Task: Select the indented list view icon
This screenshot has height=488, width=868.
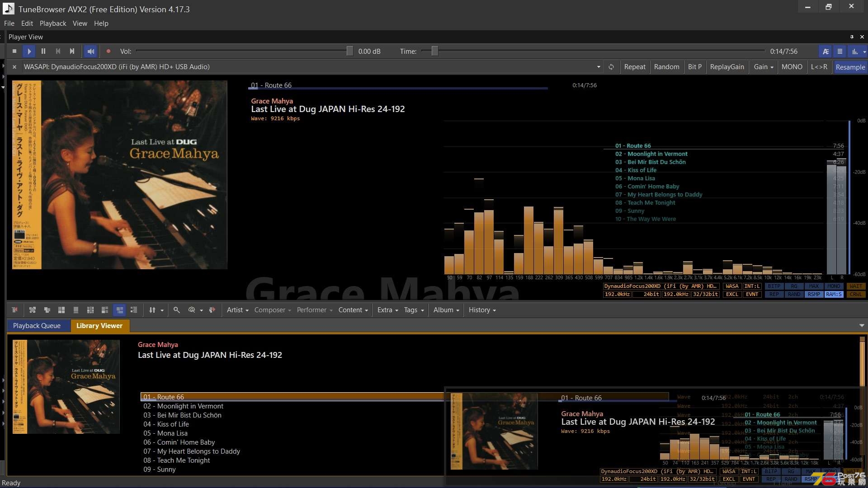Action: 134,310
